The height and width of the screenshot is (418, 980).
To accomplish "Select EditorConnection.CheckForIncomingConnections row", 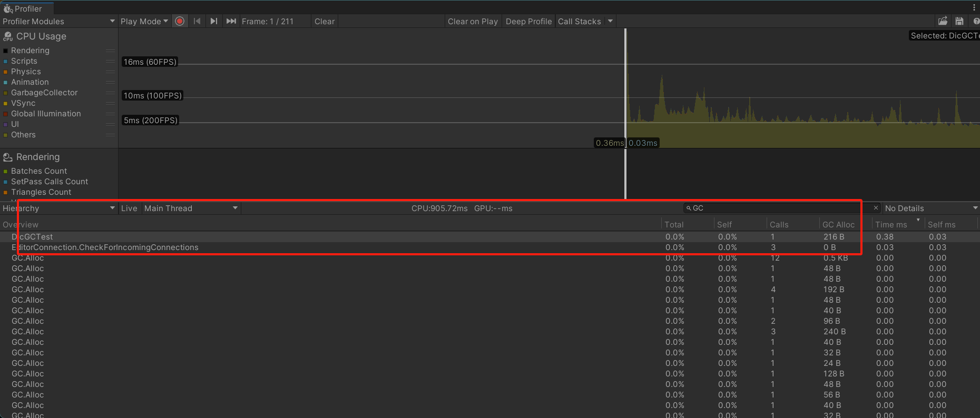I will (x=490, y=247).
